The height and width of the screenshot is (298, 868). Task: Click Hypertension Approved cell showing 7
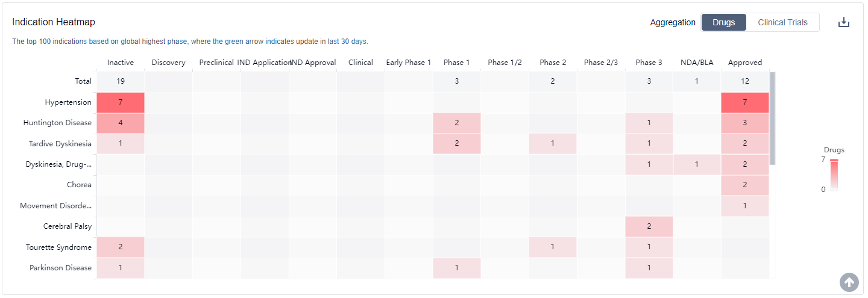point(745,102)
